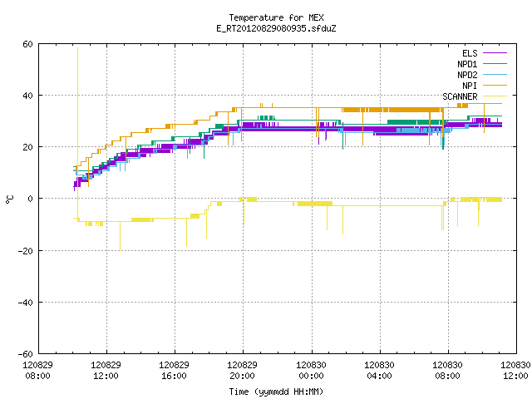Click the SCANNER yellow legend line

click(x=495, y=96)
